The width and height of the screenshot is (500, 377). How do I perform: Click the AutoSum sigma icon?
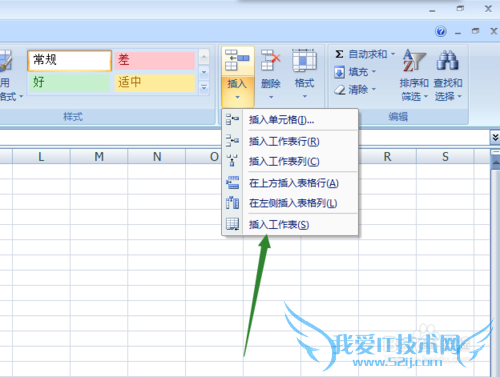339,54
